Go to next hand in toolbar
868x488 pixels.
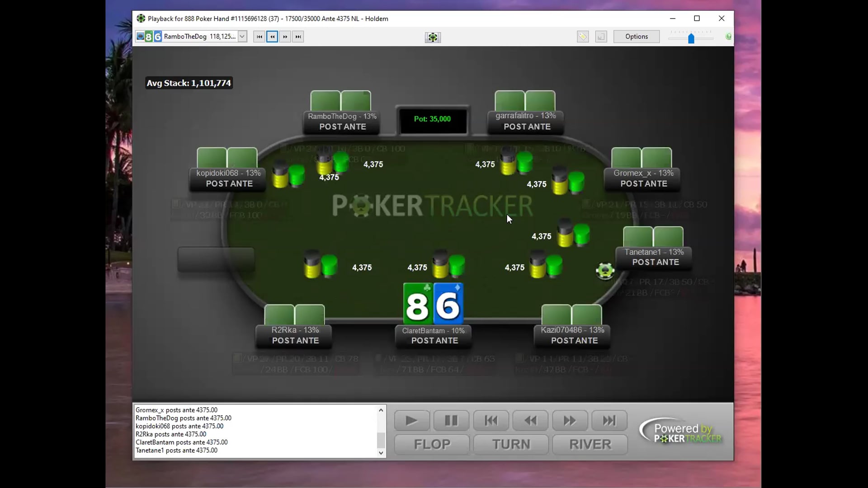[285, 37]
